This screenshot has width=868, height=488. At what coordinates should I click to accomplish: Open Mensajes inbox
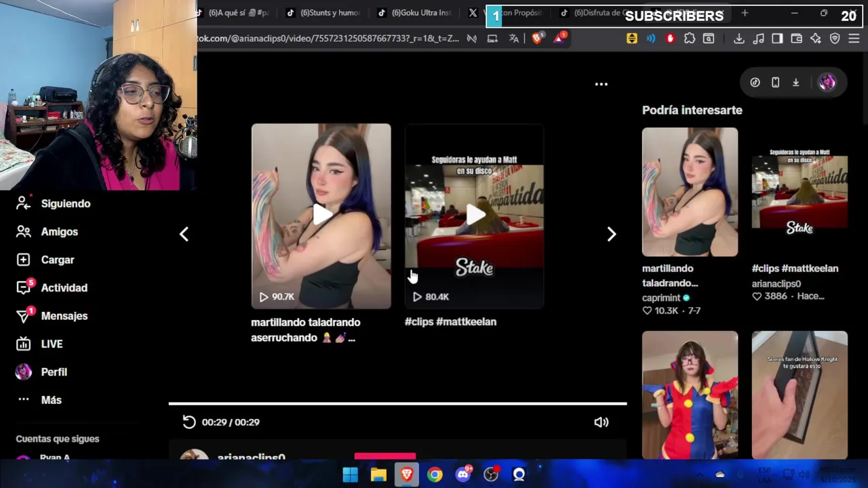tap(52, 316)
